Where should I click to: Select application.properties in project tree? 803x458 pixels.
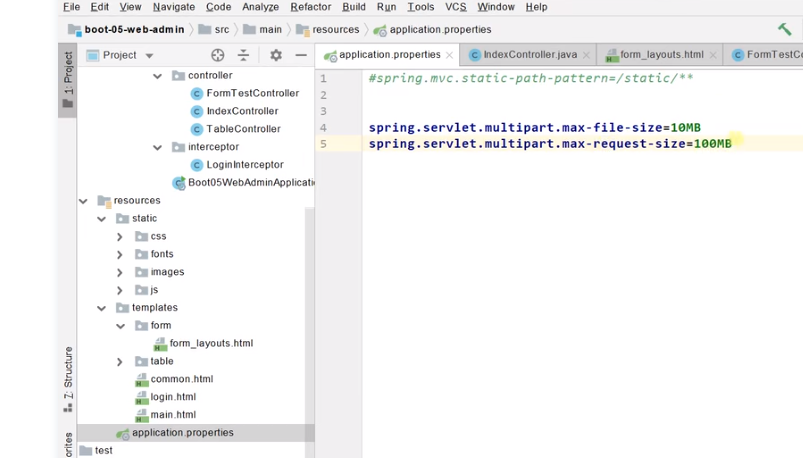[x=196, y=433]
